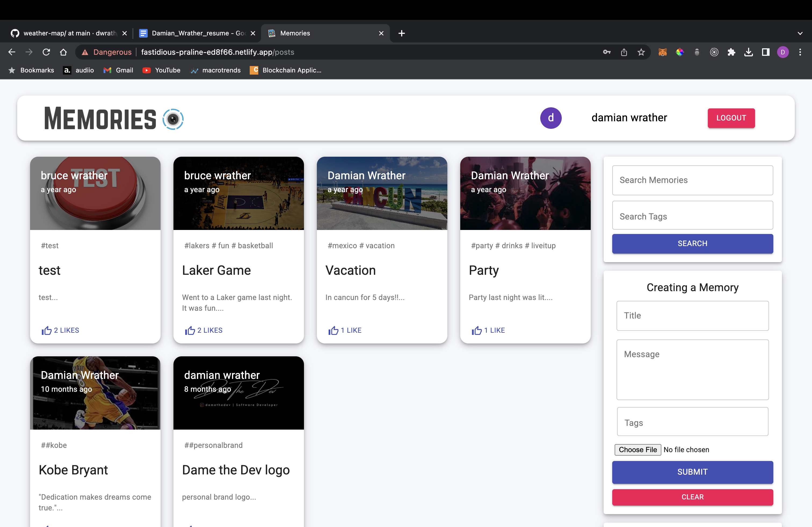Click the MetaMask fox extension icon
Viewport: 812px width, 527px height.
(662, 52)
